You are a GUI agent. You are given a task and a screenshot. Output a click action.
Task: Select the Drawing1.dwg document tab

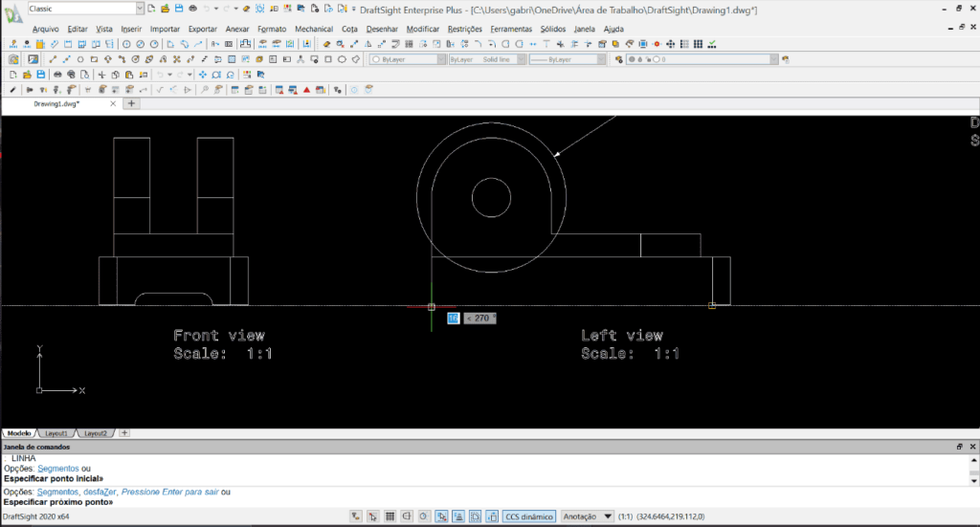[x=56, y=103]
